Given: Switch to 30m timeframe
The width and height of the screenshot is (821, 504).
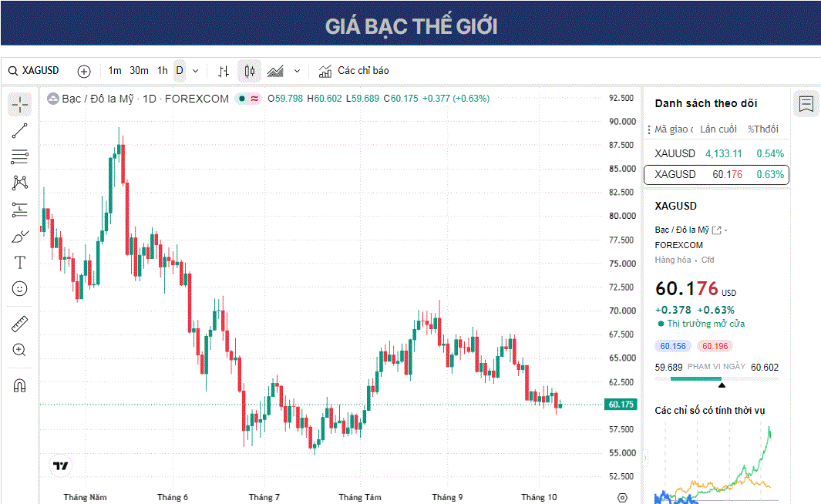Looking at the screenshot, I should tap(139, 71).
